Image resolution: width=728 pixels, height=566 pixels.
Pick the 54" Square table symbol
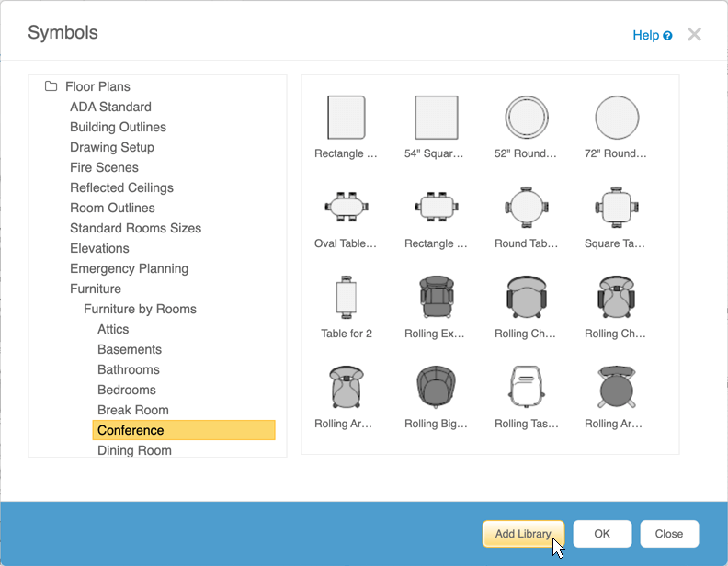pyautogui.click(x=437, y=118)
